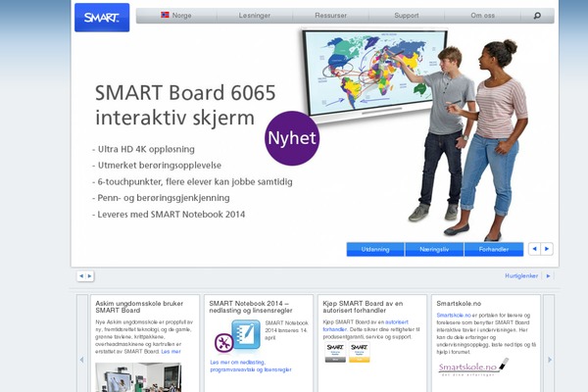Click 'Utmerket berøringsopplevelse' bullet text
Viewport: 588px width, 392px height.
(160, 166)
